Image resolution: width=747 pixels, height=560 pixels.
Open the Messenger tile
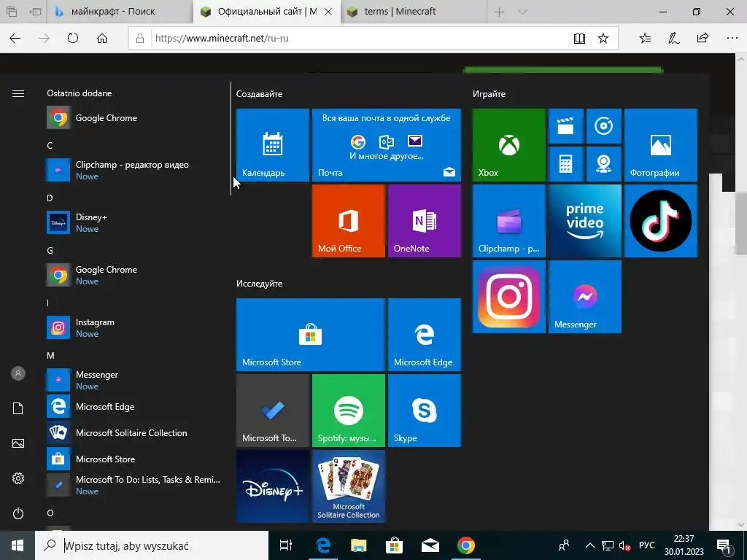(x=585, y=297)
